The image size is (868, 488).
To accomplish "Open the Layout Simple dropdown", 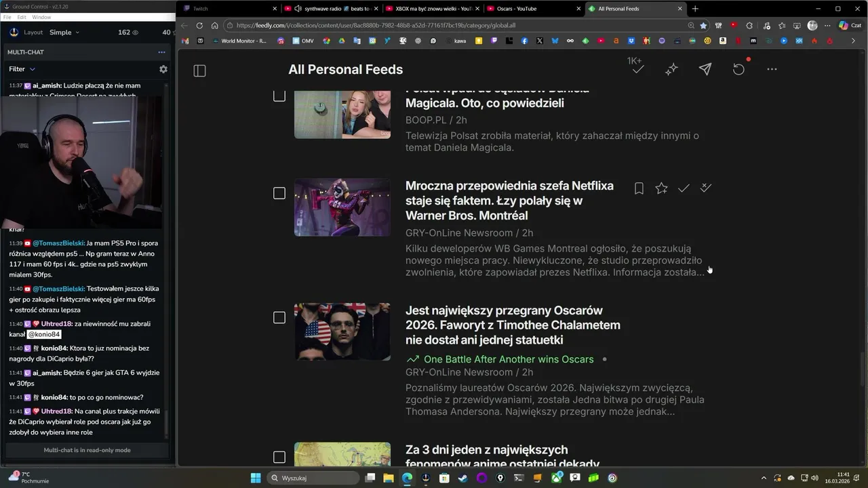I will point(64,33).
